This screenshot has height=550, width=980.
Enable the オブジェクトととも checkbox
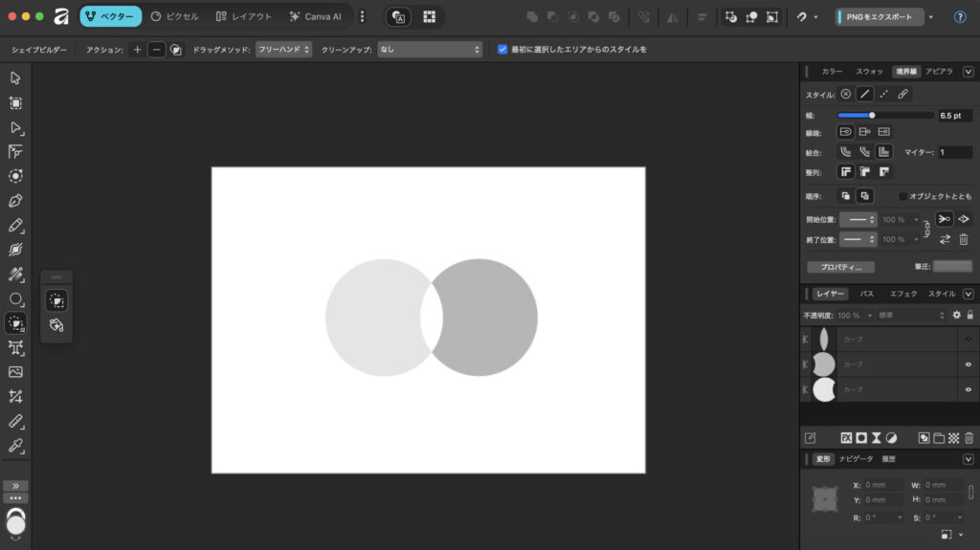tap(902, 196)
